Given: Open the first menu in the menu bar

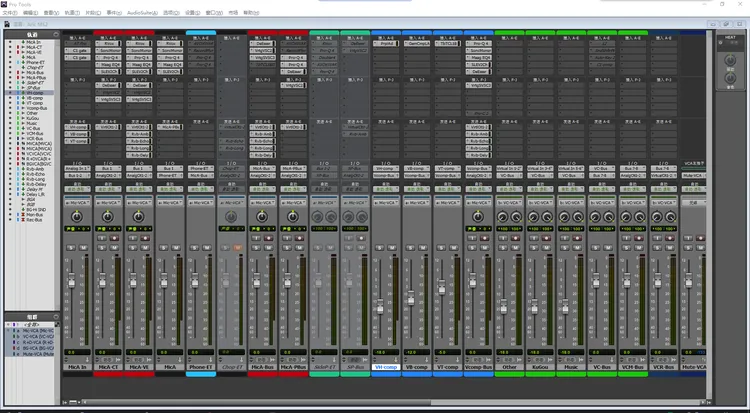Looking at the screenshot, I should coord(10,13).
